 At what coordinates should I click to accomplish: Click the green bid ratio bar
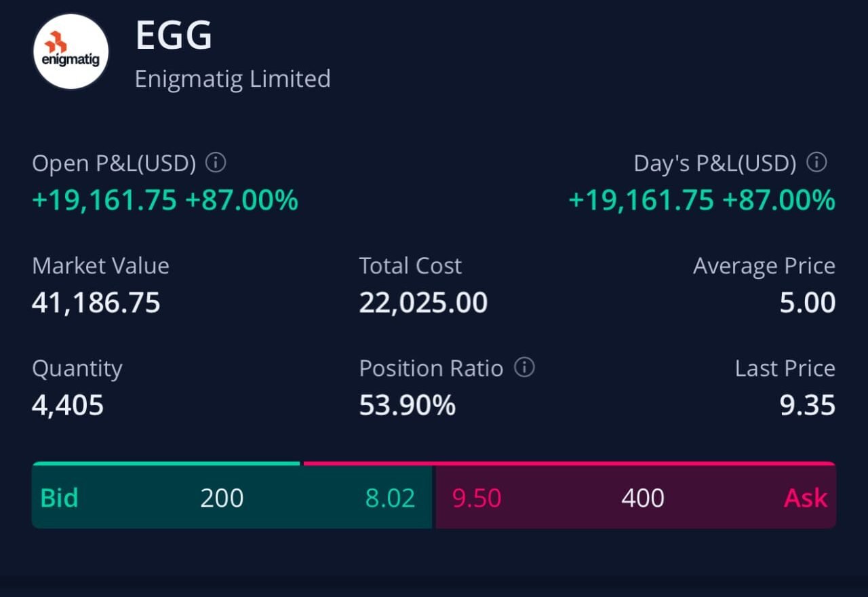coord(165,464)
